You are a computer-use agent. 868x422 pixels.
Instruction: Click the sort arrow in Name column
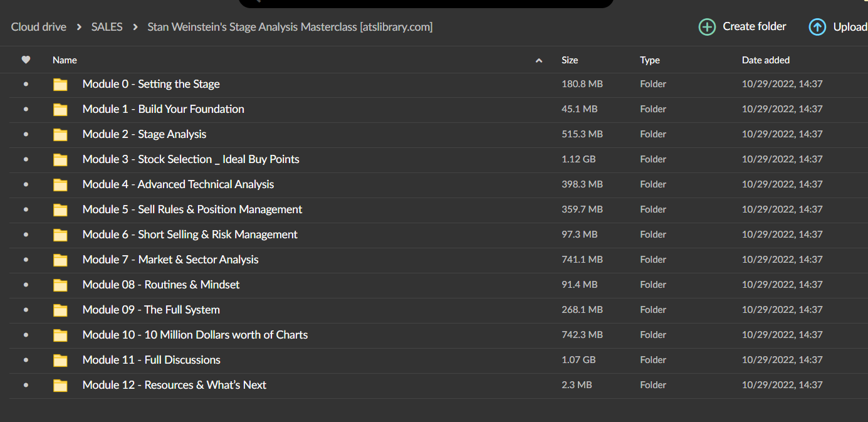pyautogui.click(x=539, y=61)
